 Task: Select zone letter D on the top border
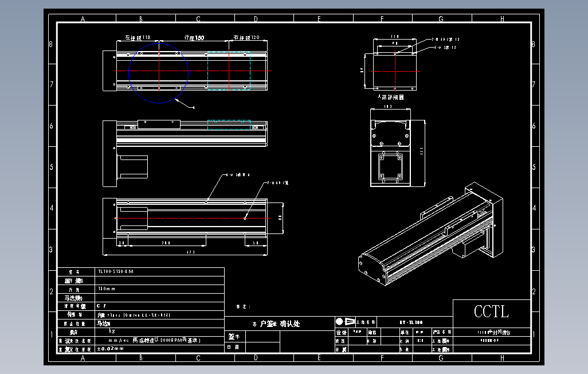(256, 19)
